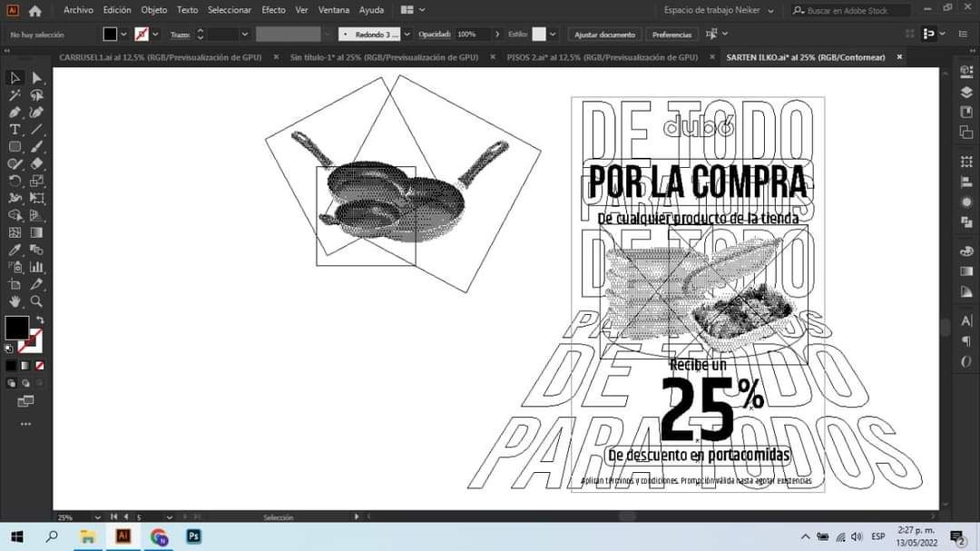Open Redondo 3 brush definition dropdown
Viewport: 980px width, 551px height.
point(407,34)
